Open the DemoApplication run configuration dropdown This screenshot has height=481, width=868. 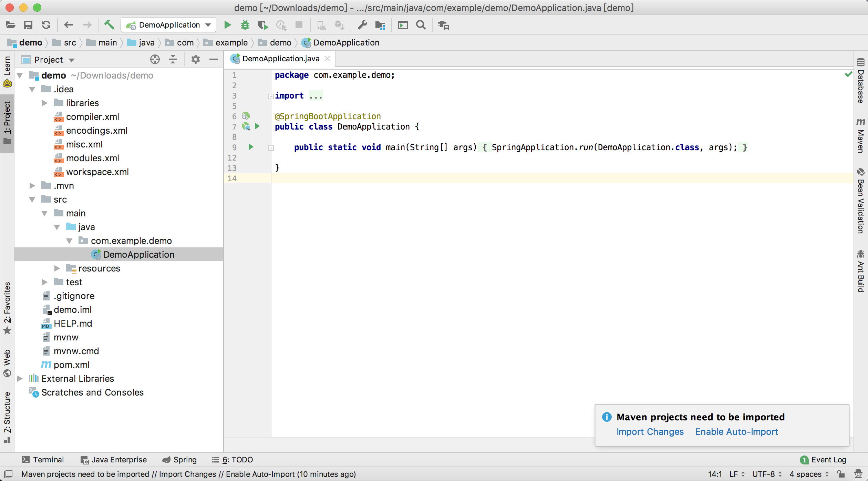tap(169, 25)
